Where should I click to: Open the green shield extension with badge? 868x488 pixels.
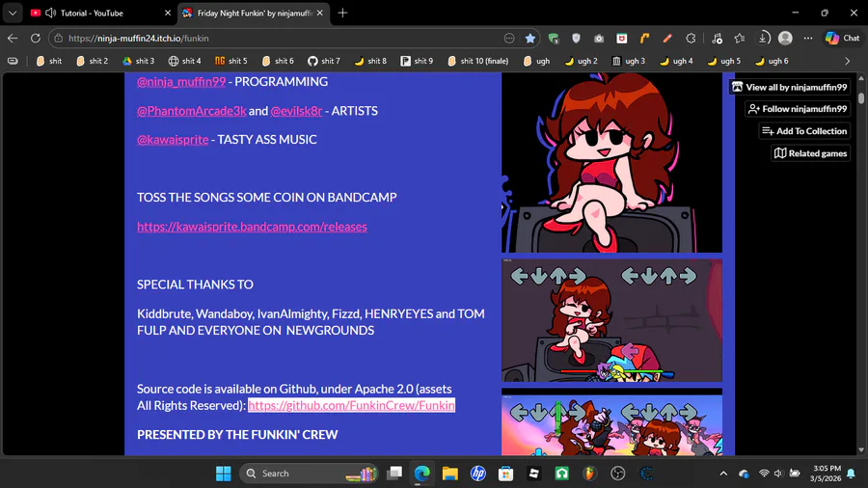(554, 39)
